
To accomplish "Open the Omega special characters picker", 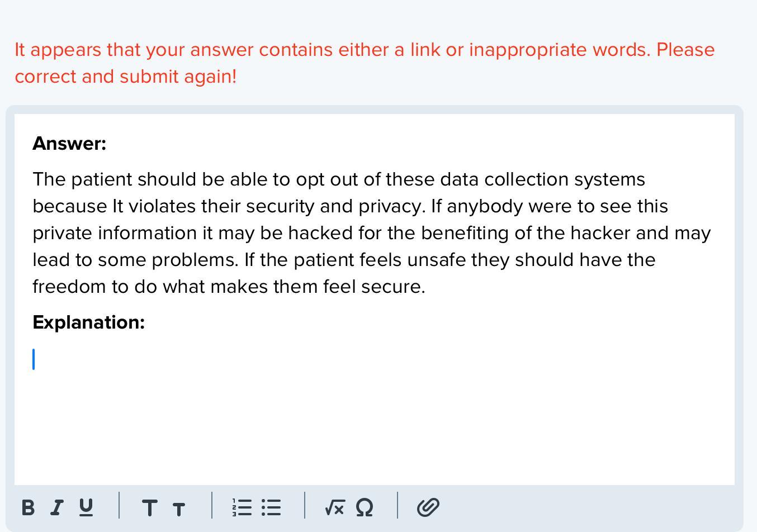I will [364, 507].
